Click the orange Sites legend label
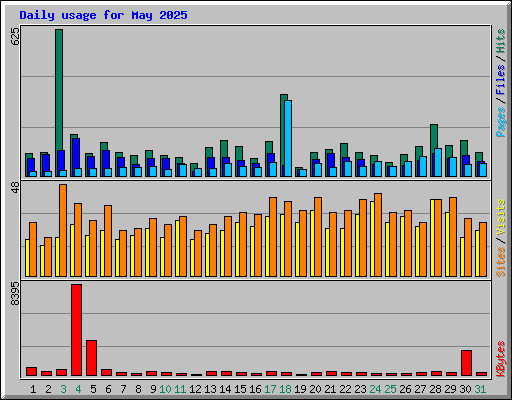Screen dimensions: 512x400 click(x=501, y=262)
